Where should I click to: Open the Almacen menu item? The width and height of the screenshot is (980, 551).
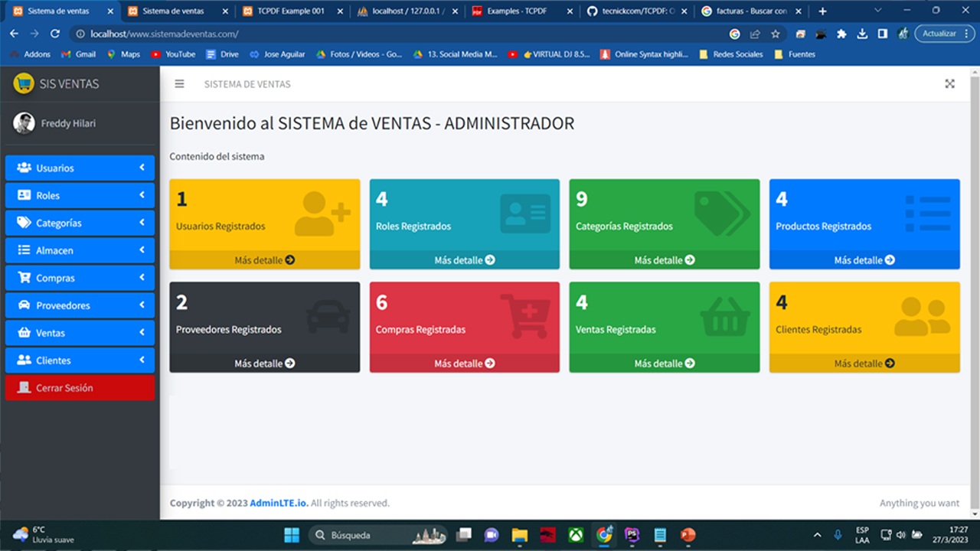(80, 250)
